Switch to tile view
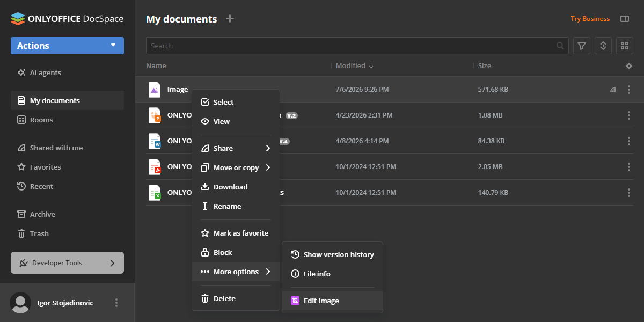This screenshot has width=644, height=322. (625, 46)
